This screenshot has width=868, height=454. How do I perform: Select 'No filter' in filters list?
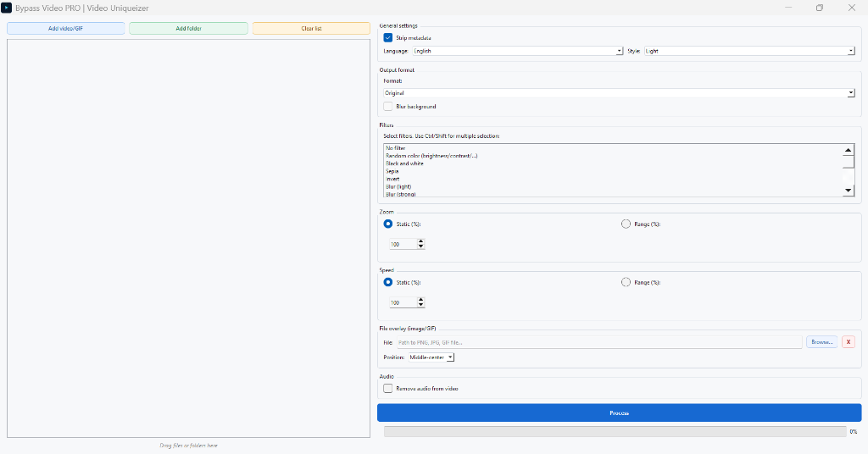point(613,148)
